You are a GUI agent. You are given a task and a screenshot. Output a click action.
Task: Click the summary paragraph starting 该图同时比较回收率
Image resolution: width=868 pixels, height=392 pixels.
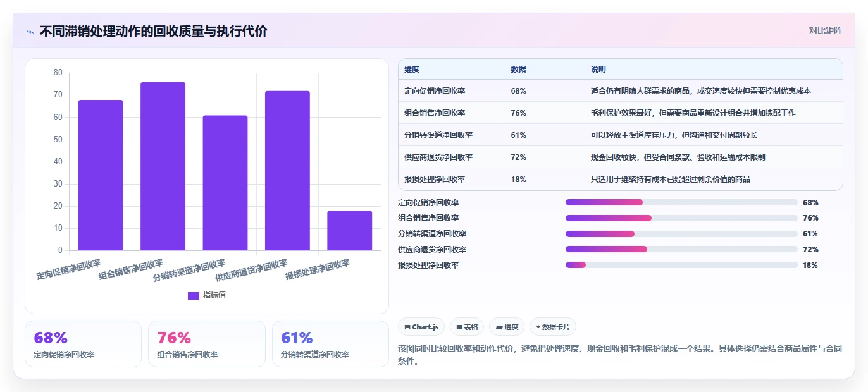pyautogui.click(x=620, y=355)
